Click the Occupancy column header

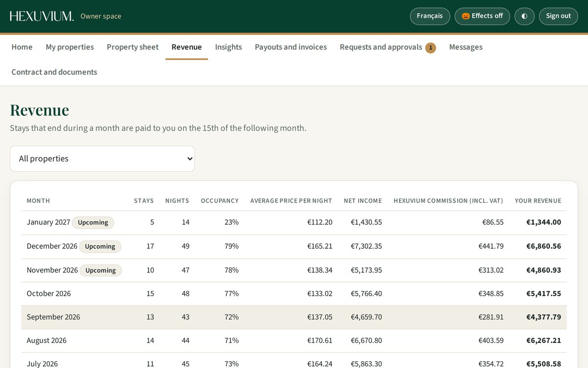[220, 201]
